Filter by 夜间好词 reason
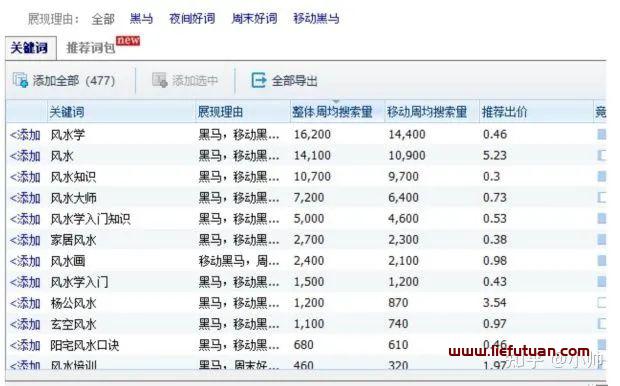 [x=192, y=18]
